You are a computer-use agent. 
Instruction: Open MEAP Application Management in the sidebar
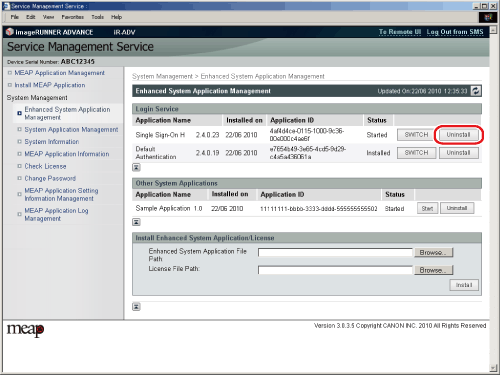click(x=59, y=73)
